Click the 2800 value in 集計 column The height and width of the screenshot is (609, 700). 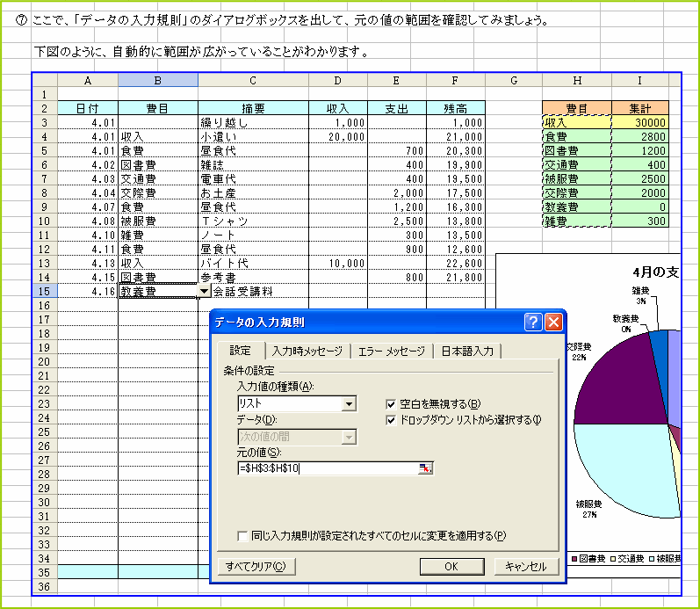640,137
